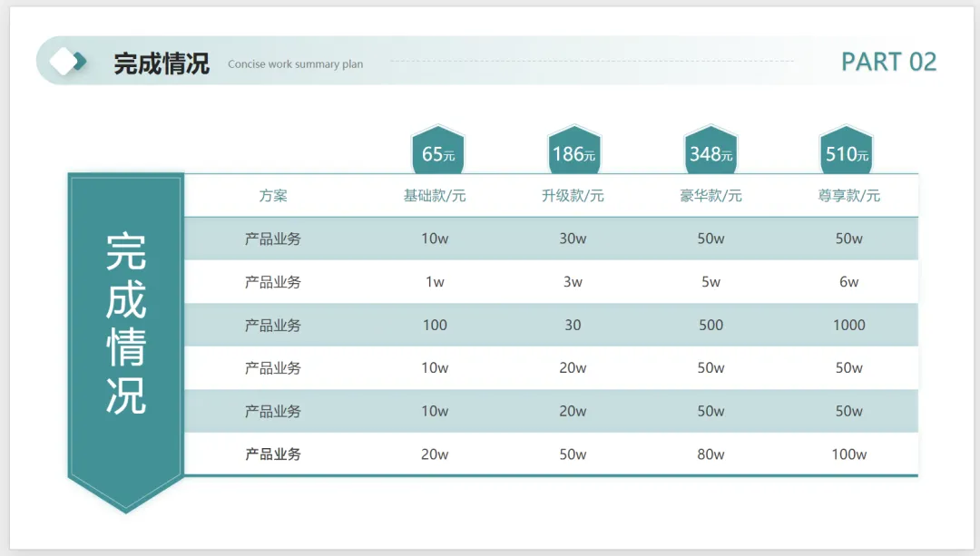Select 20w in the 基础款 column
Viewport: 980px width, 556px height.
[435, 454]
